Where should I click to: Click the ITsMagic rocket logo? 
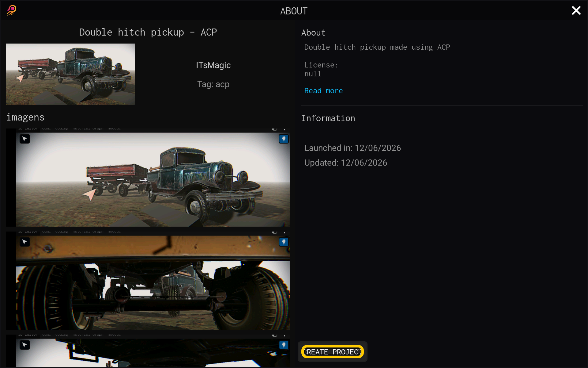[x=12, y=10]
